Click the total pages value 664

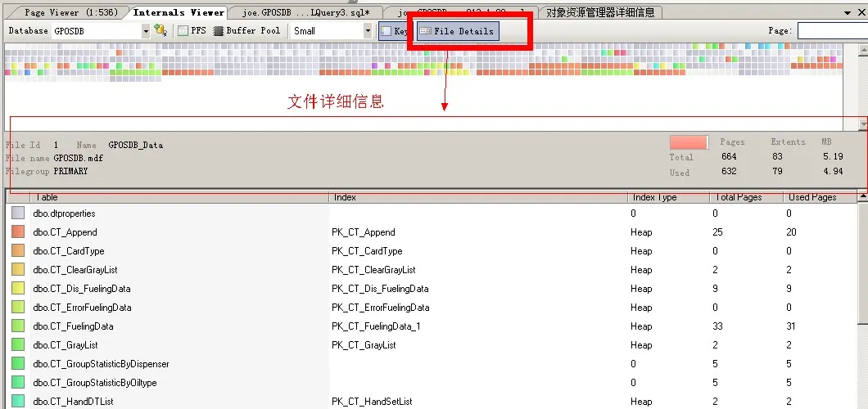pos(729,156)
